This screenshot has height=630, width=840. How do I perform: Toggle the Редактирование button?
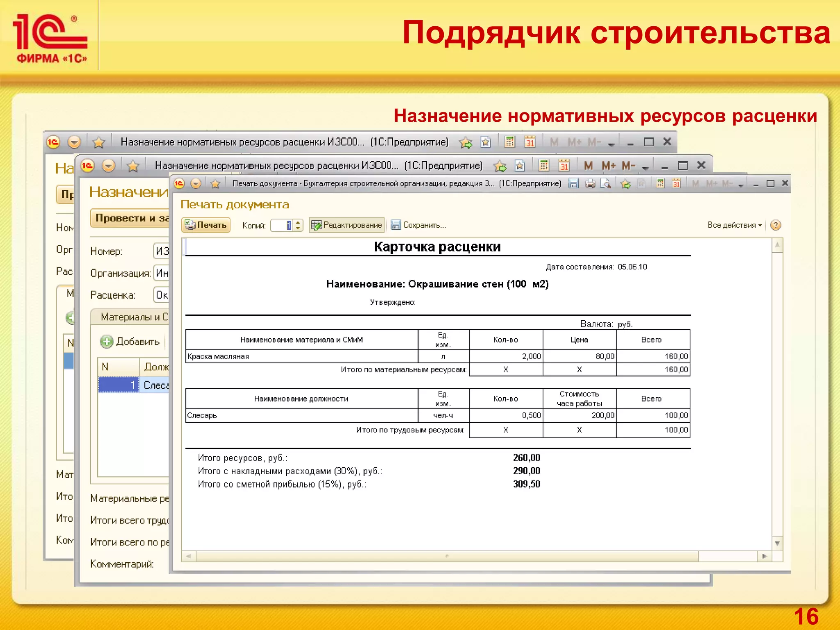(x=347, y=225)
